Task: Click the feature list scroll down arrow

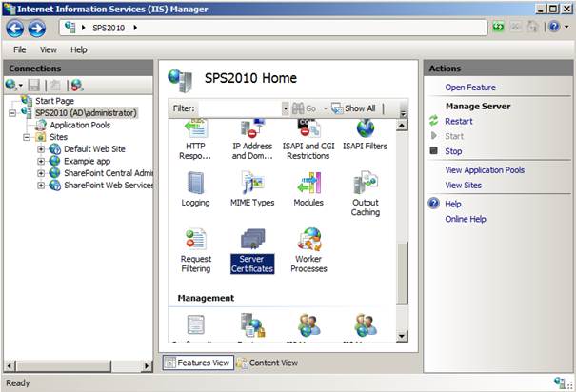Action: pyautogui.click(x=402, y=336)
